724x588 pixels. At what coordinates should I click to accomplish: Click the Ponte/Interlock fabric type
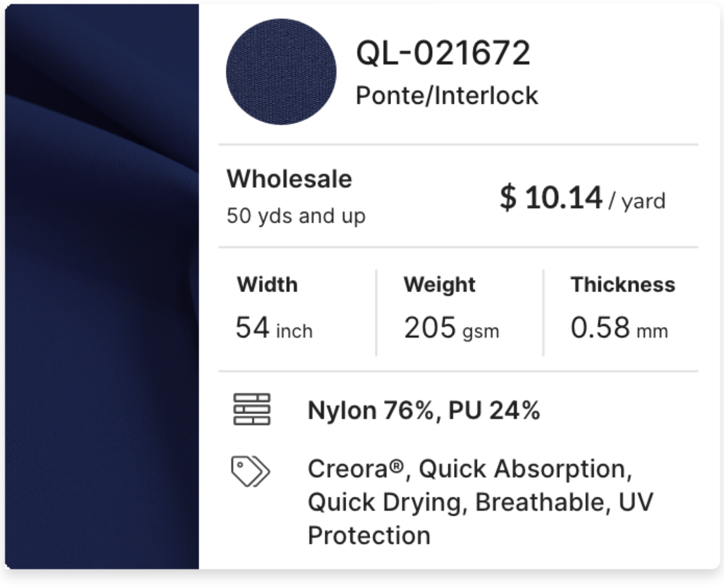tap(446, 96)
